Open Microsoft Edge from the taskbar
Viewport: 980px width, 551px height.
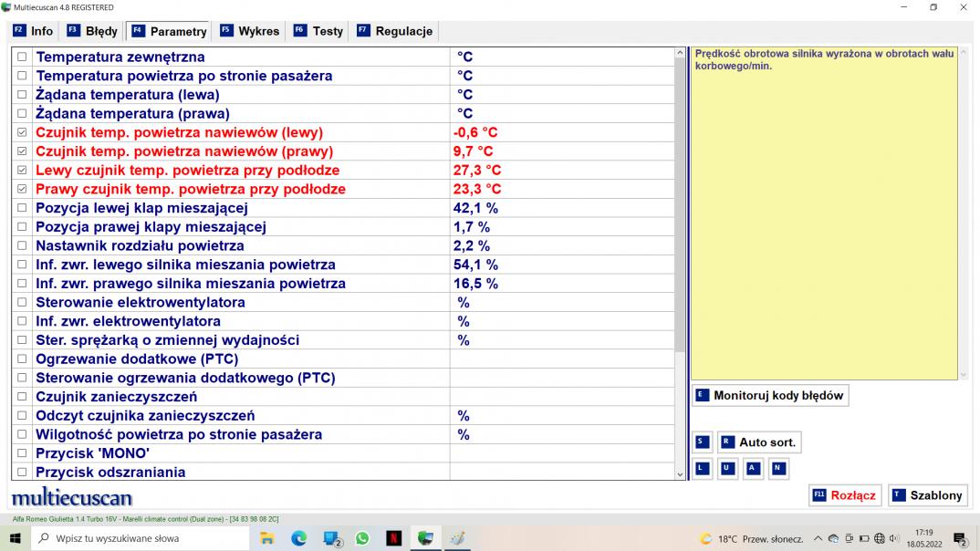click(x=298, y=538)
